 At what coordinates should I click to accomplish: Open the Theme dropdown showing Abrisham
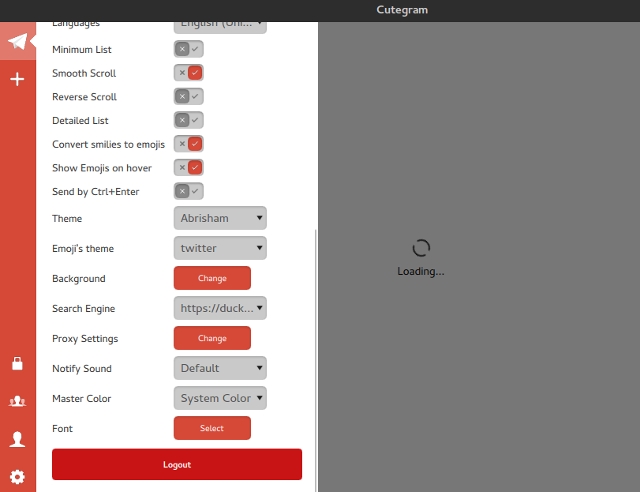pyautogui.click(x=220, y=218)
